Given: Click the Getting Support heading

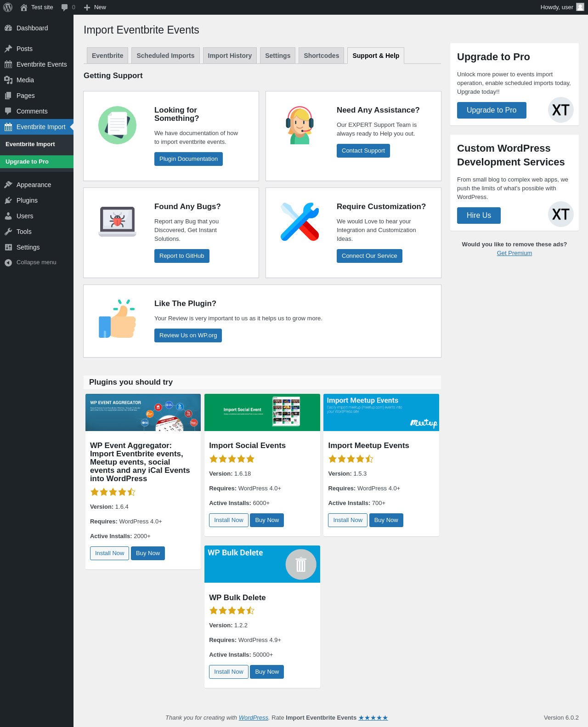Looking at the screenshot, I should click(x=113, y=76).
